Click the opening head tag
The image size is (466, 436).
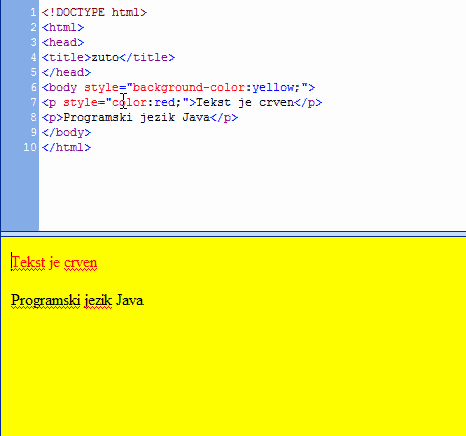pos(63,42)
